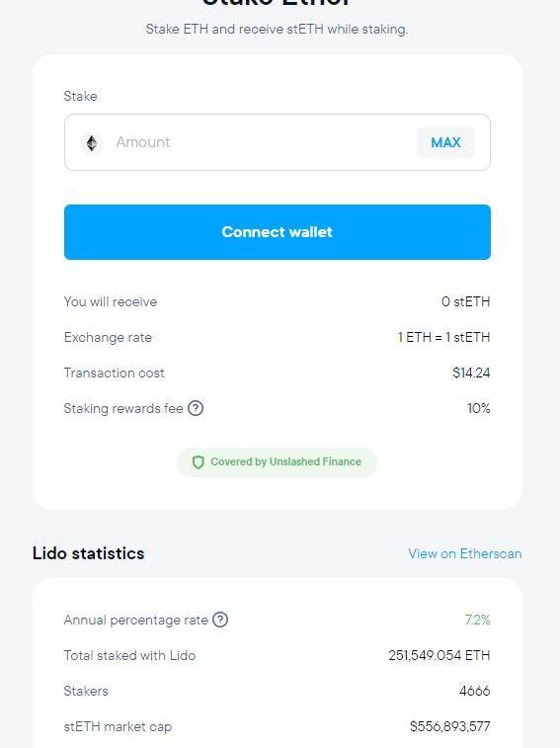Click the green shield icon in coverage badge
The width and height of the screenshot is (560, 748).
(x=198, y=461)
